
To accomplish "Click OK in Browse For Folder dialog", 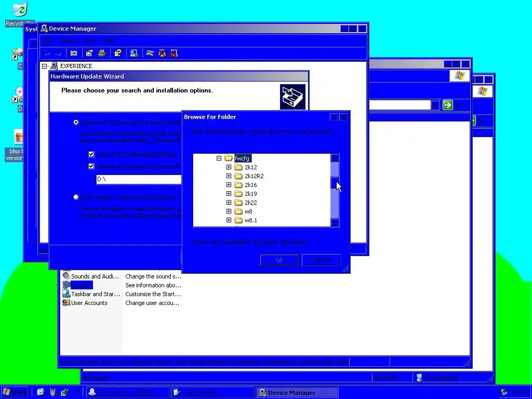I will tap(279, 260).
